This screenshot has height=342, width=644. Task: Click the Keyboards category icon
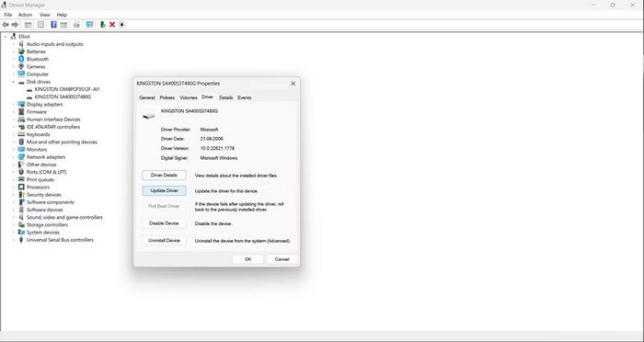[x=21, y=134]
